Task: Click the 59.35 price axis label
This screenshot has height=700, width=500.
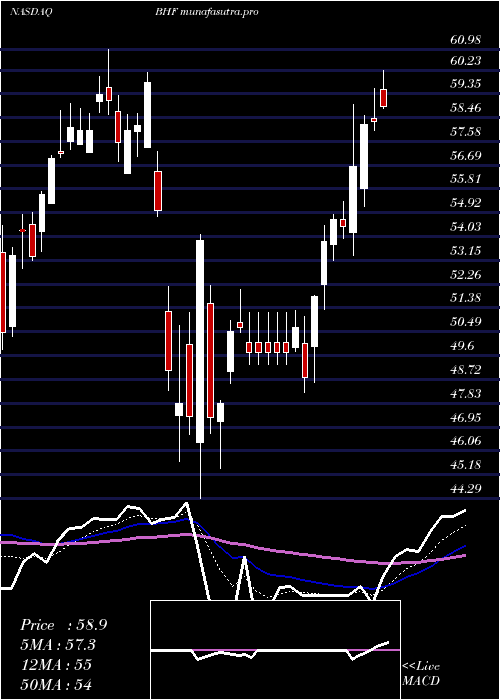Action: (x=466, y=84)
